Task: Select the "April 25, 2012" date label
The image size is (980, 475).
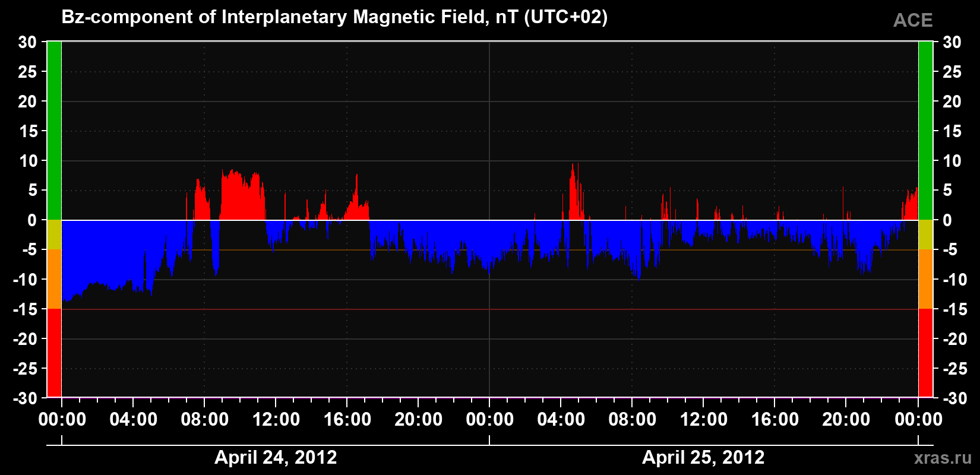Action: click(703, 457)
